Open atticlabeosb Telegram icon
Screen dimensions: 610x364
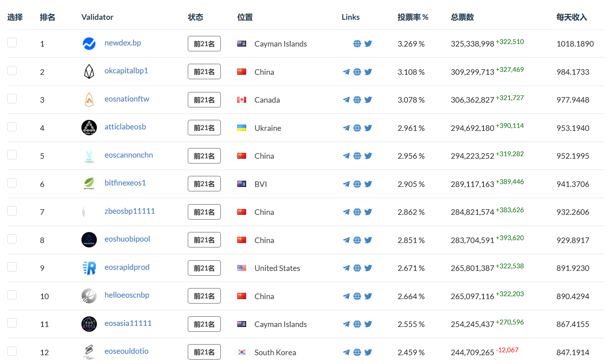(x=346, y=128)
